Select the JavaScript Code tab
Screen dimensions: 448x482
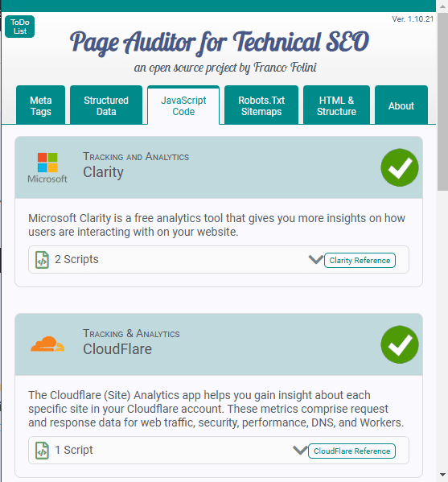tap(183, 105)
